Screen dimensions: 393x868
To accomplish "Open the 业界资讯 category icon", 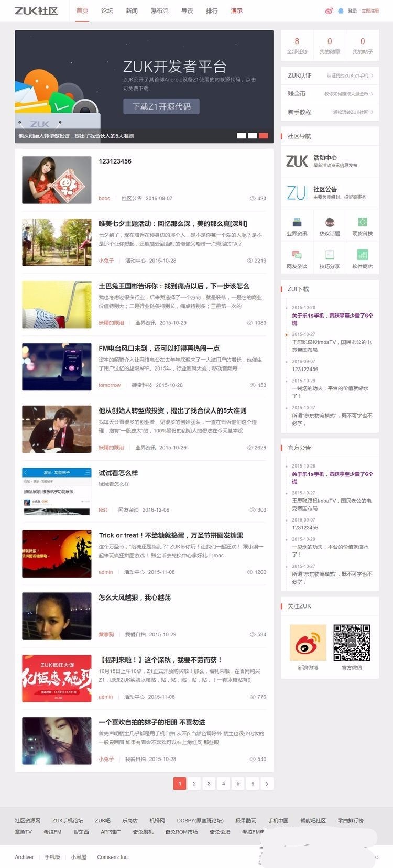I will (x=297, y=222).
